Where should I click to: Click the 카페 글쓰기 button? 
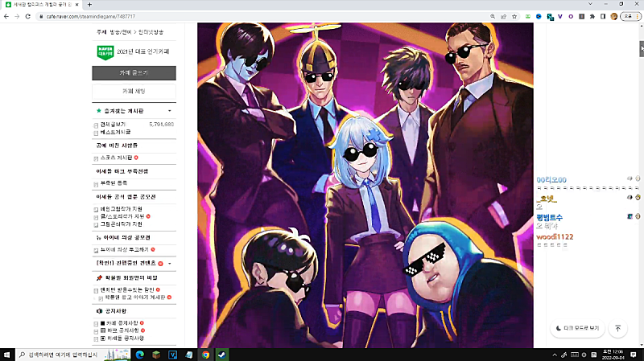[x=134, y=73]
